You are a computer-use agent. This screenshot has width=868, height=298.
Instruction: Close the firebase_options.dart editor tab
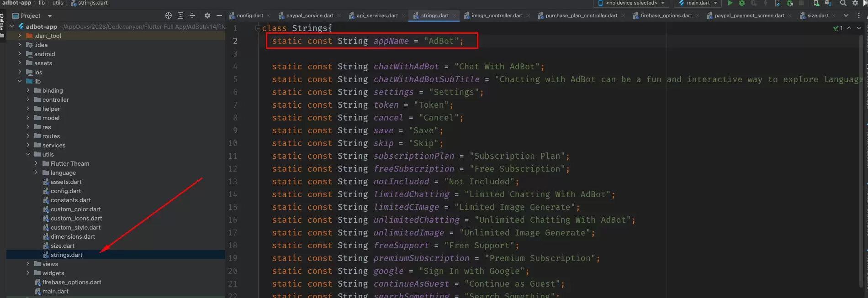[697, 16]
